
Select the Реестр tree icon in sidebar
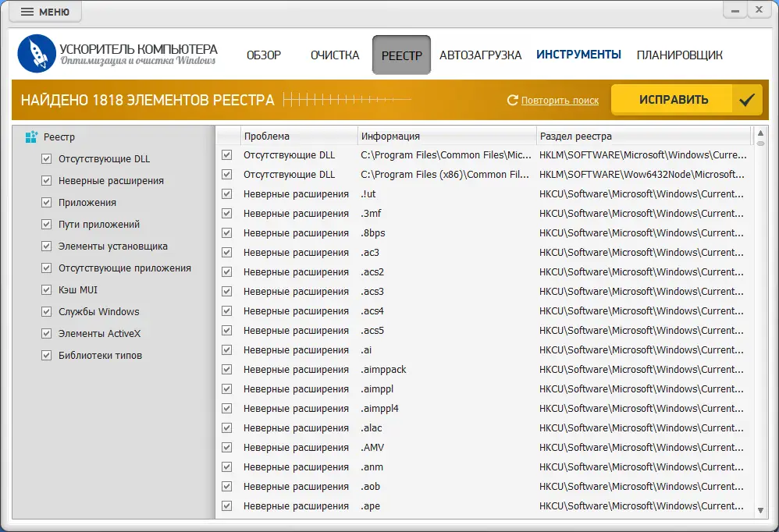click(31, 137)
